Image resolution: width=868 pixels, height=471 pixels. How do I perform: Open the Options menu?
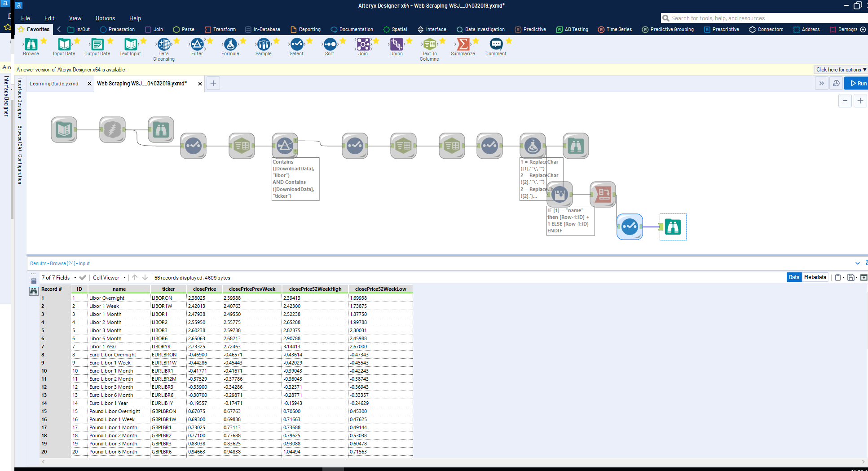click(105, 18)
